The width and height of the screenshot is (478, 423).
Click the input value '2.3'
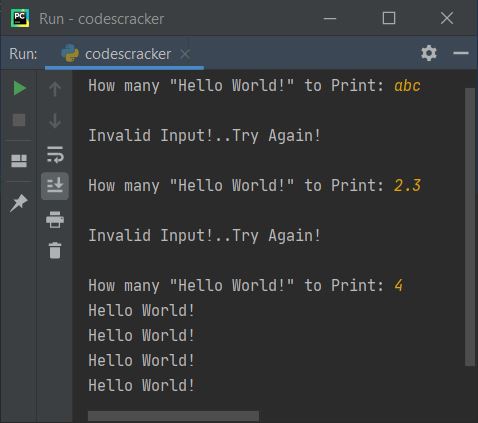[x=407, y=186]
